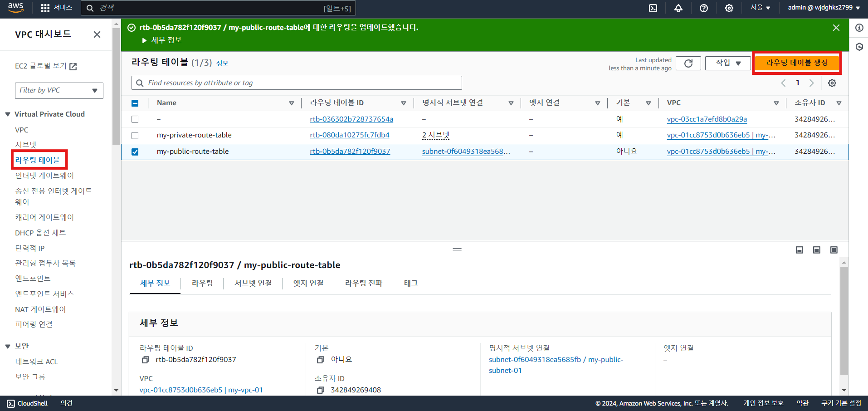The width and height of the screenshot is (868, 411).
Task: Open the admin account menu
Action: (824, 8)
